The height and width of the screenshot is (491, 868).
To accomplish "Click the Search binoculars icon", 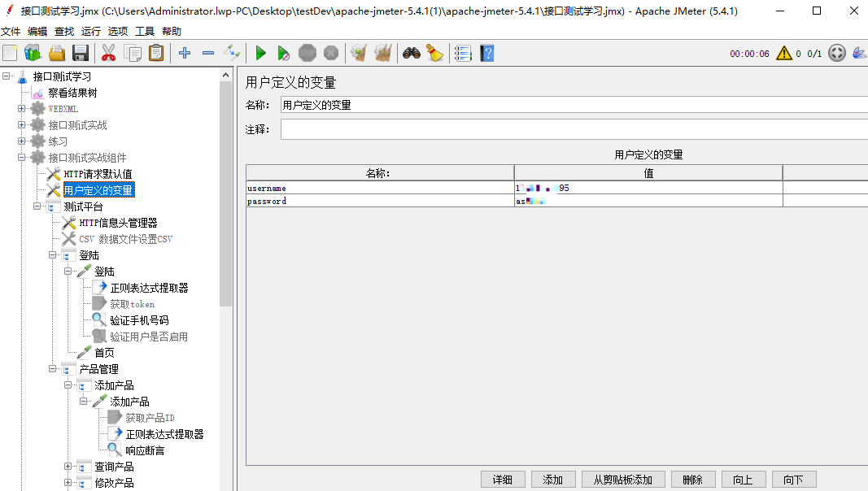I will pyautogui.click(x=412, y=53).
